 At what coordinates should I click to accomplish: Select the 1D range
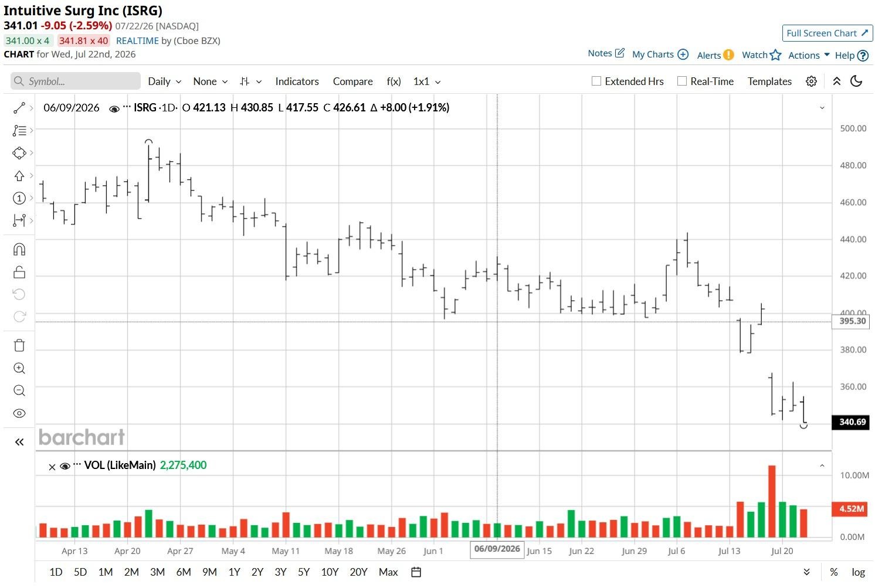(x=56, y=572)
